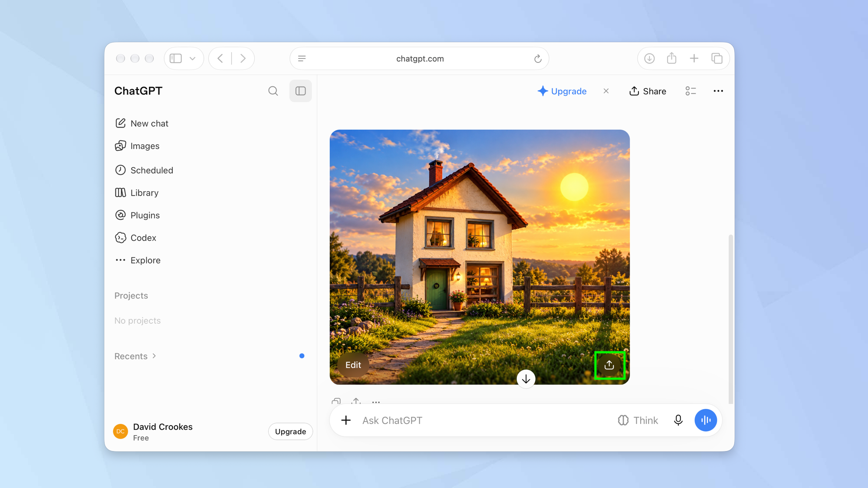Add an attachment with the plus icon
The image size is (868, 488).
pyautogui.click(x=346, y=420)
